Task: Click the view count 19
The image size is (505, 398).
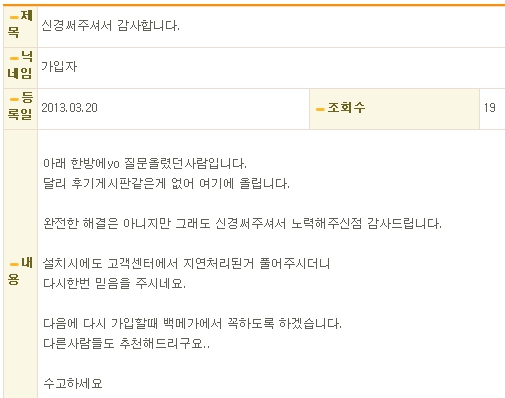Action: coord(490,108)
